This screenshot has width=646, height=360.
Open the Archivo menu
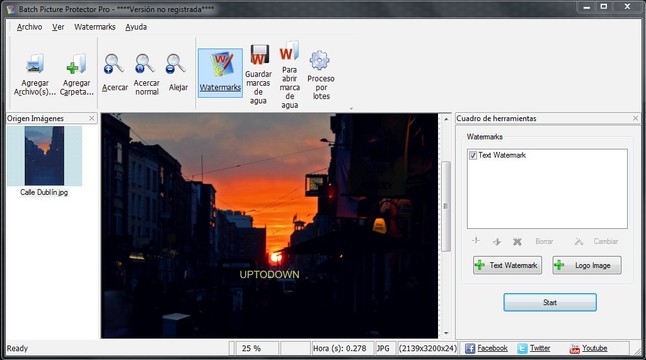pos(29,27)
